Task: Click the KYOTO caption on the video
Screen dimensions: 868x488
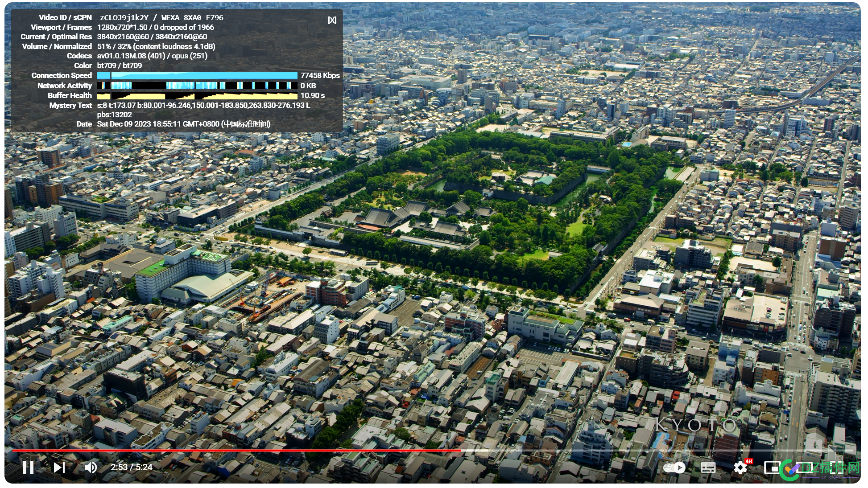Action: click(696, 425)
